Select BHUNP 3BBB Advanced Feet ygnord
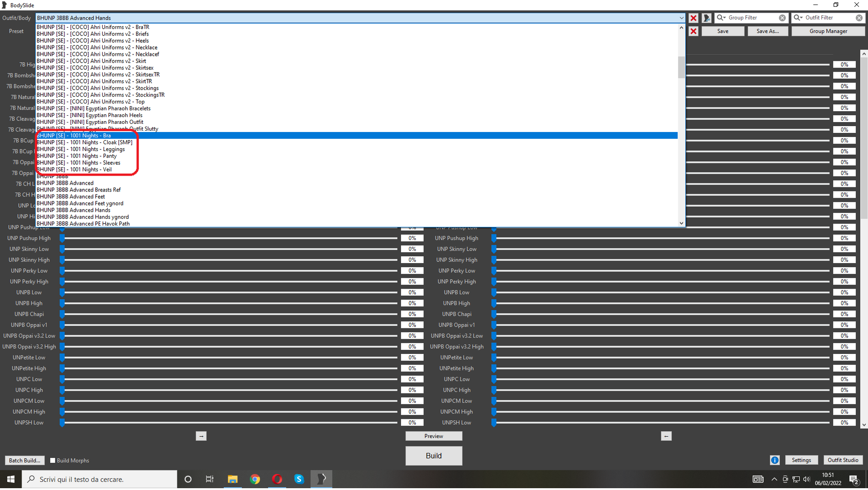This screenshot has width=868, height=490. pyautogui.click(x=357, y=204)
